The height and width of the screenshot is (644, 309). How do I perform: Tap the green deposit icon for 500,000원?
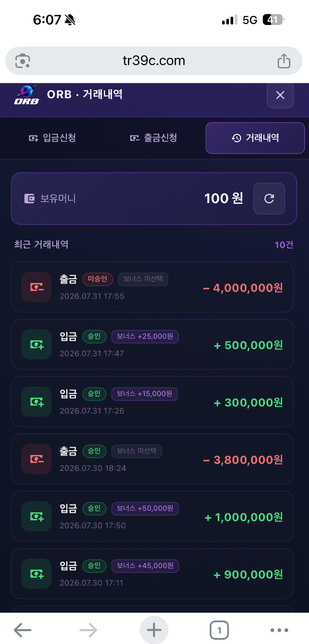coord(37,345)
